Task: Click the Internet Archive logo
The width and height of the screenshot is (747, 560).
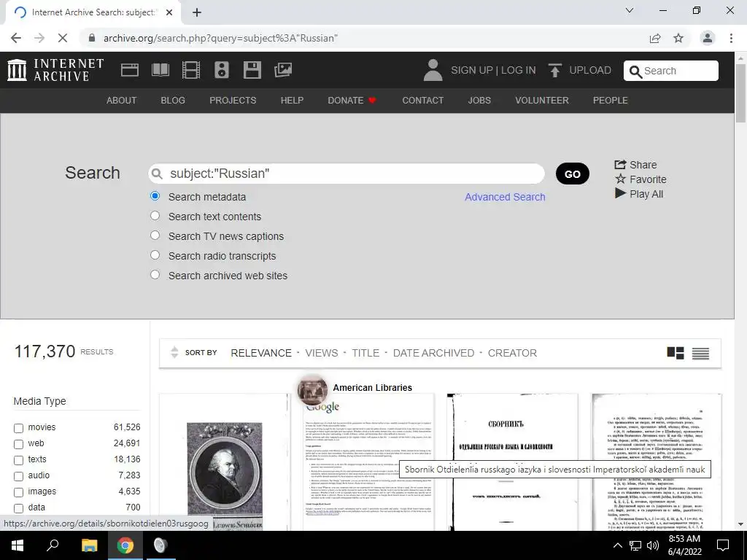Action: pos(55,70)
